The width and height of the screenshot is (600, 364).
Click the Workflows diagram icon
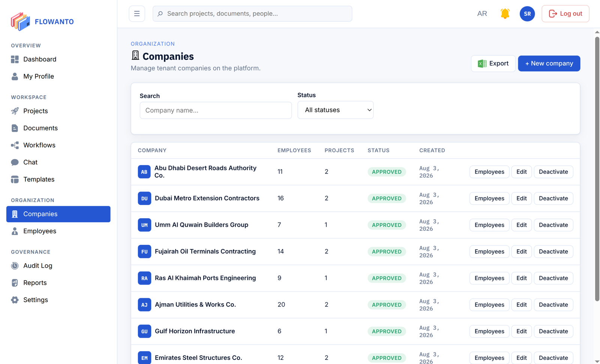[x=15, y=145]
